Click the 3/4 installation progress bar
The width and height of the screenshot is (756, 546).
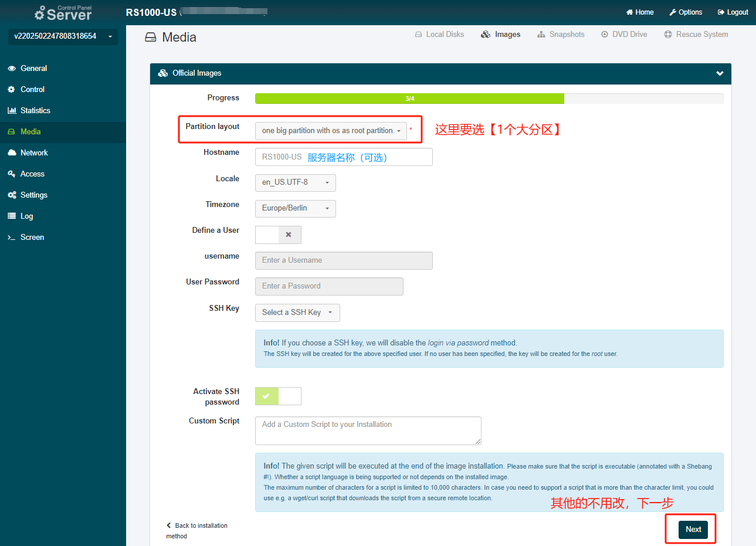[409, 99]
